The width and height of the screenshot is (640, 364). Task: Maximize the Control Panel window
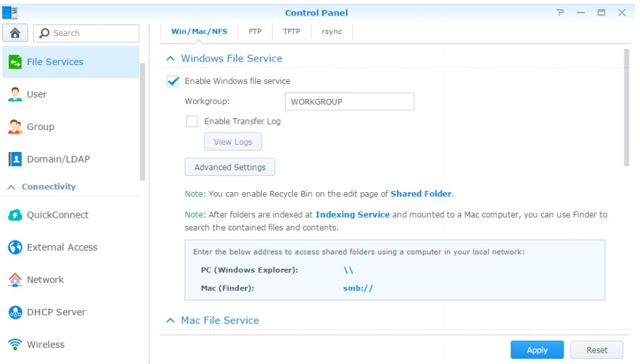pyautogui.click(x=601, y=13)
